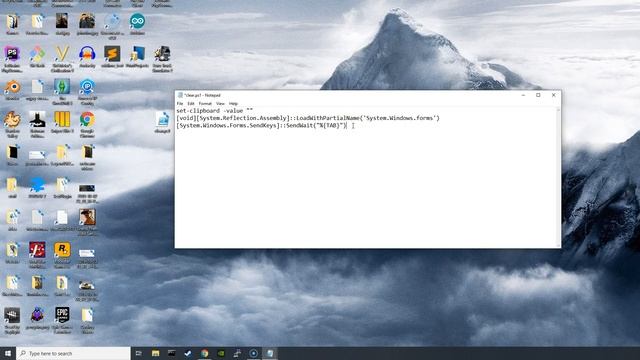Select the large yellow V desktop icon
The width and height of the screenshot is (640, 360).
62,59
